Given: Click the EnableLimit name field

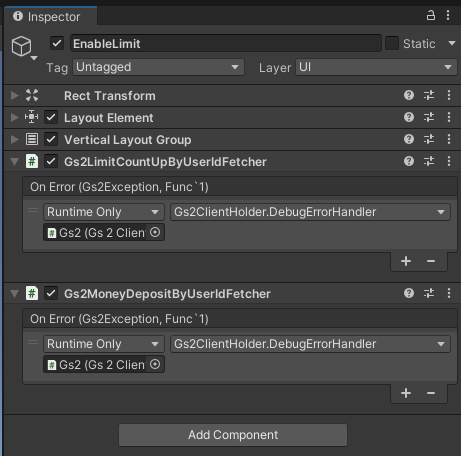Looking at the screenshot, I should [226, 43].
